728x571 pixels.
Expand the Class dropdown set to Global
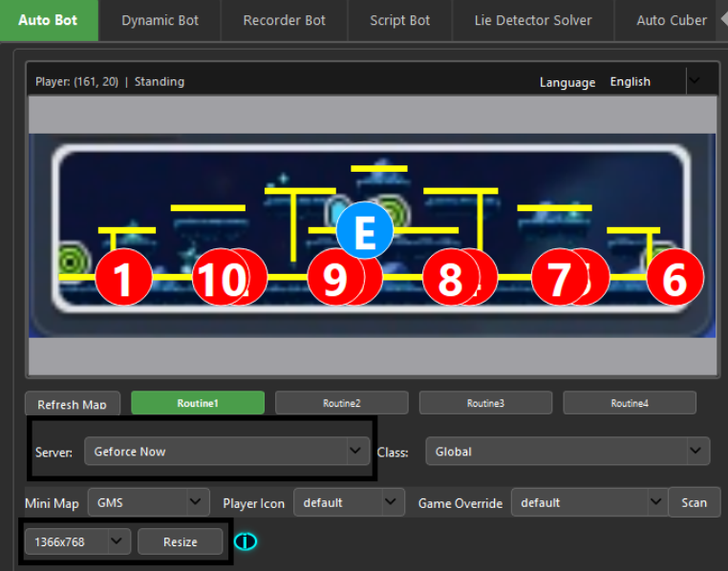567,452
